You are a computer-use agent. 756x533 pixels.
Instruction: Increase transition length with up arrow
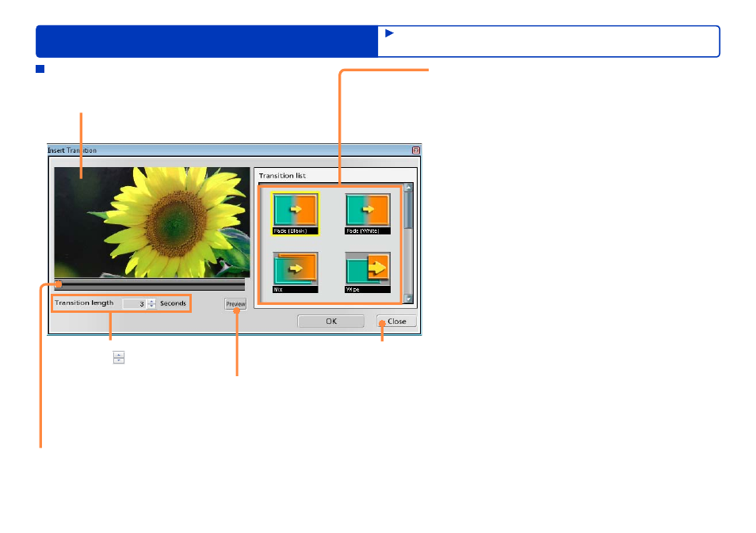pyautogui.click(x=152, y=301)
